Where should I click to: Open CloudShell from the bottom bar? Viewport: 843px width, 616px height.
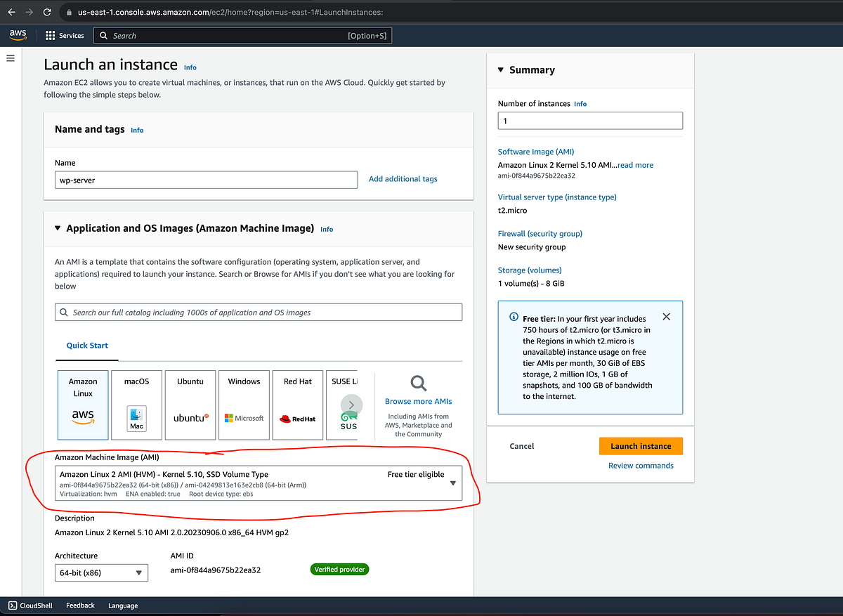(x=30, y=605)
